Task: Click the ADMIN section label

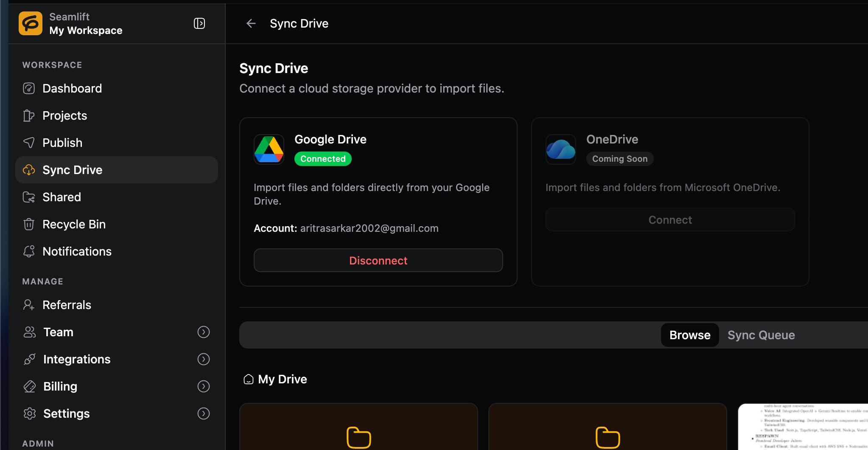Action: (x=38, y=444)
